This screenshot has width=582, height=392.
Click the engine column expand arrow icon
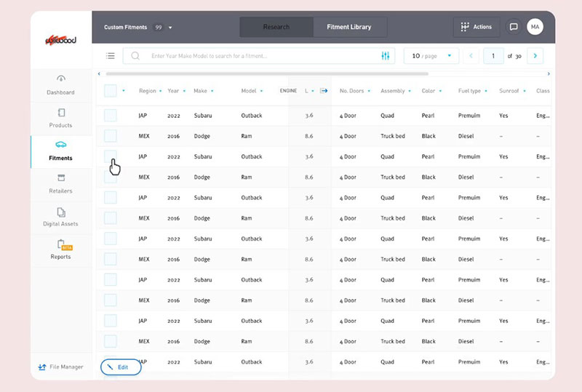[324, 91]
